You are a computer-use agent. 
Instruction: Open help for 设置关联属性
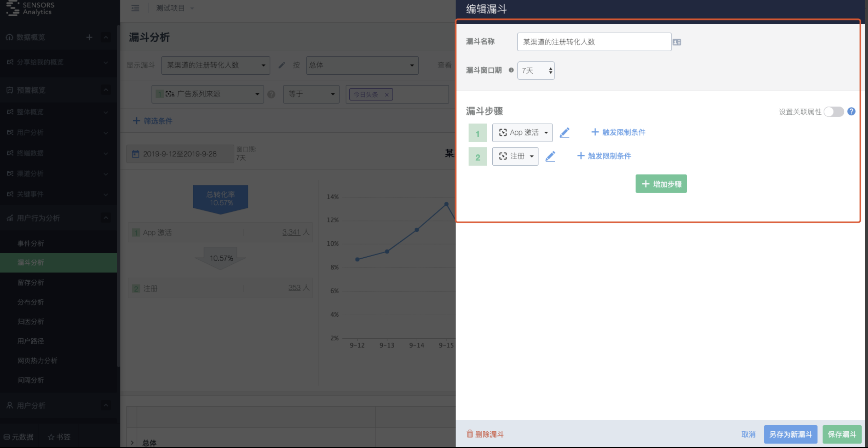(851, 112)
